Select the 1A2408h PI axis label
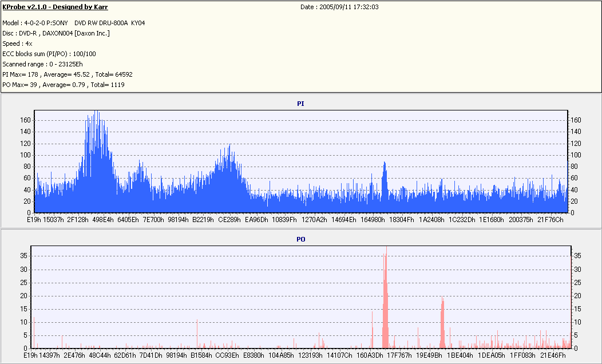Screen dimensions: 602x364 coord(431,220)
